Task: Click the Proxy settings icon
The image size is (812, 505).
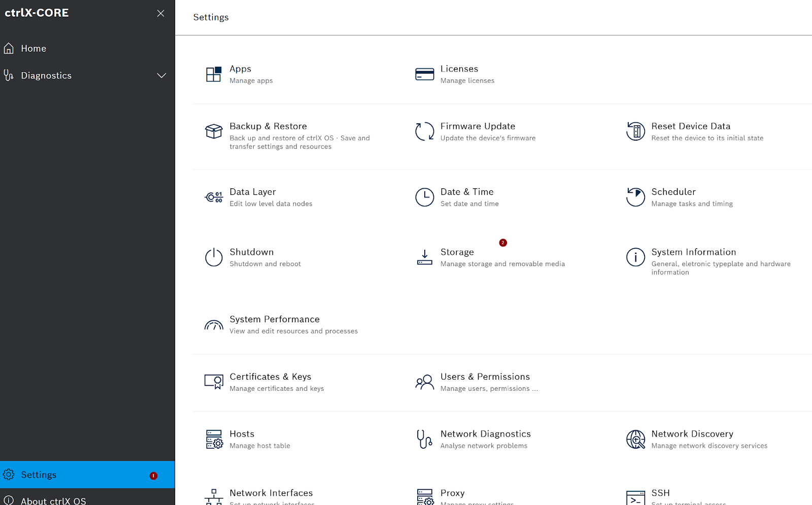Action: coord(425,497)
